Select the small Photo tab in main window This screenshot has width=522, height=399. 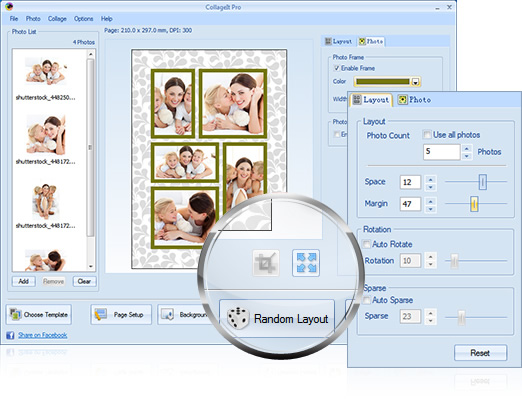point(371,42)
